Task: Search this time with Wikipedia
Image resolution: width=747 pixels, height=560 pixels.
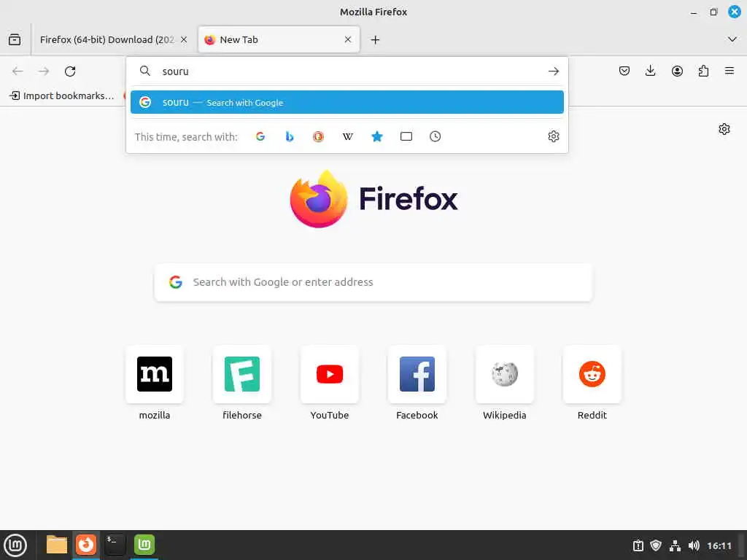Action: 348,136
